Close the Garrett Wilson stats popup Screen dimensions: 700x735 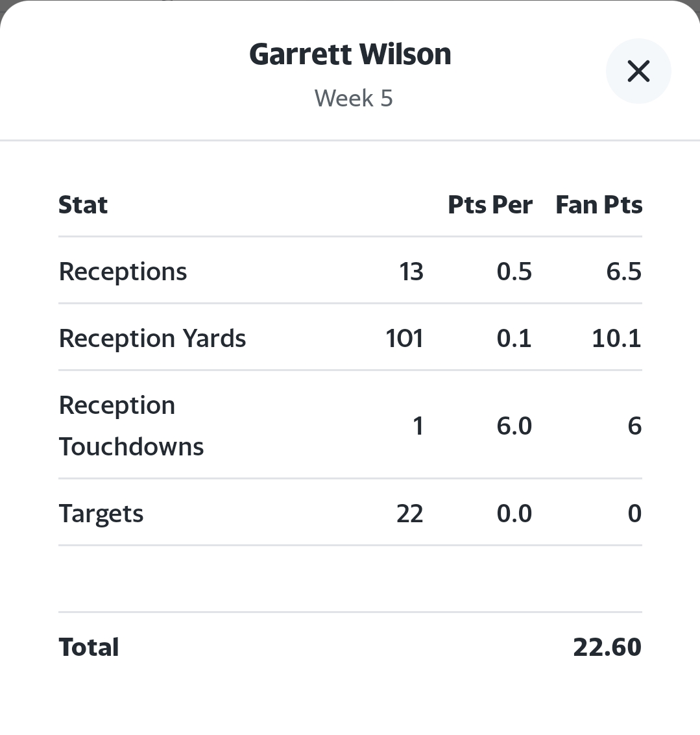[638, 71]
